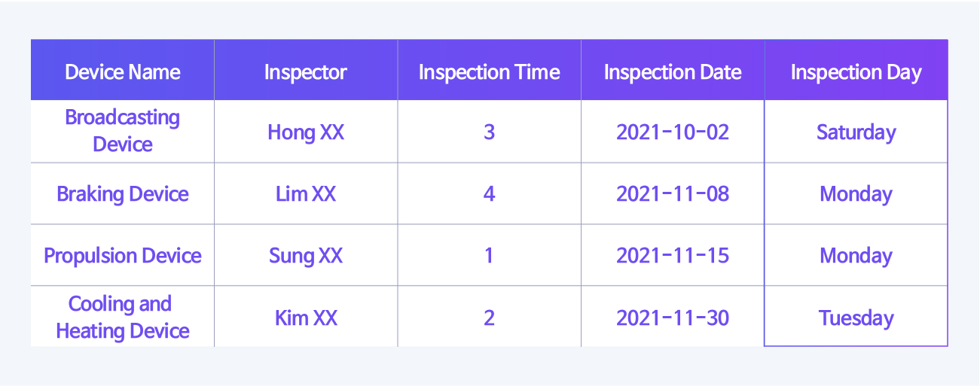
Task: Click the date 2021-11-30
Action: click(673, 317)
